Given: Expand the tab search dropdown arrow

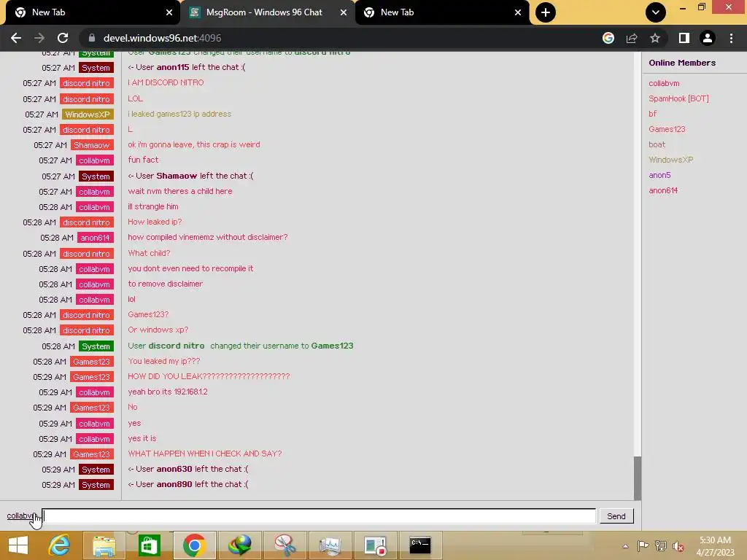Looking at the screenshot, I should [x=656, y=12].
